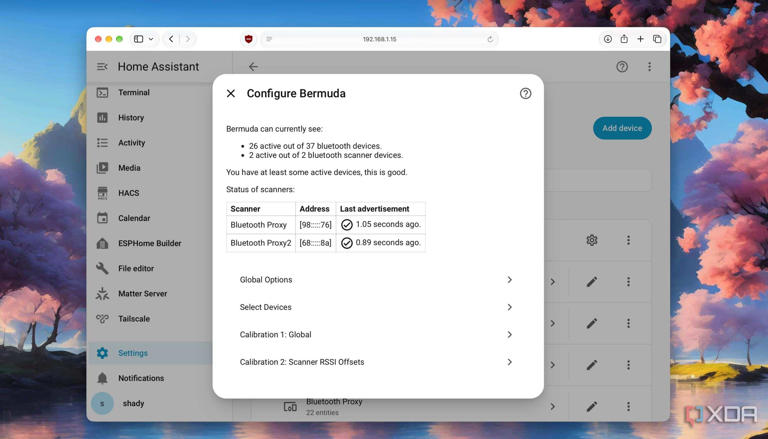Image resolution: width=768 pixels, height=439 pixels.
Task: Open the page help icon in header
Action: coord(622,67)
